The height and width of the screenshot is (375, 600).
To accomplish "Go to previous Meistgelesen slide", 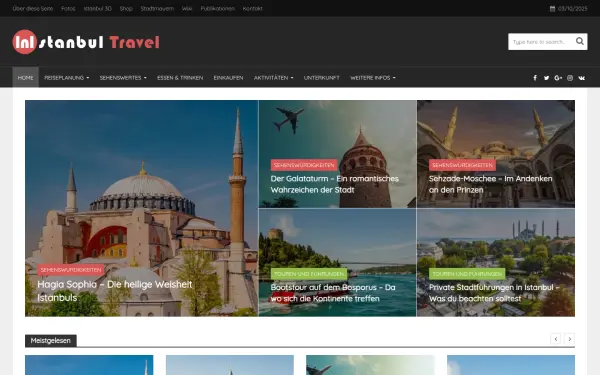I will [x=556, y=339].
